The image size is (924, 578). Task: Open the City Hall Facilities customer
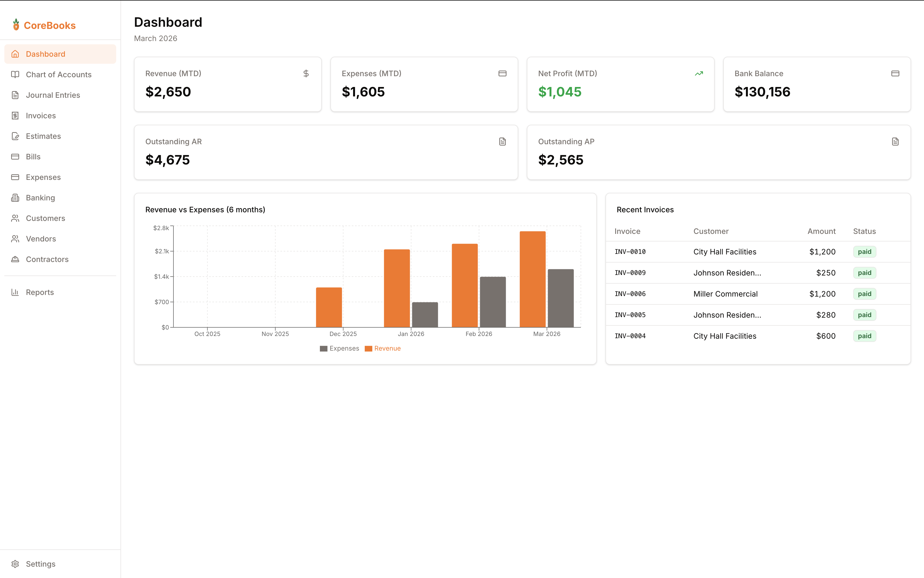[724, 251]
